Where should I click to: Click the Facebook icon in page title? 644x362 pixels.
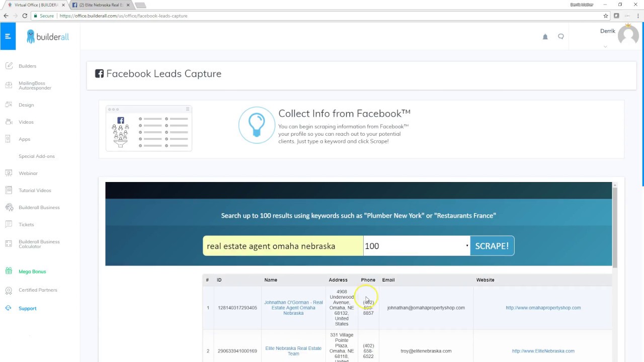point(99,73)
